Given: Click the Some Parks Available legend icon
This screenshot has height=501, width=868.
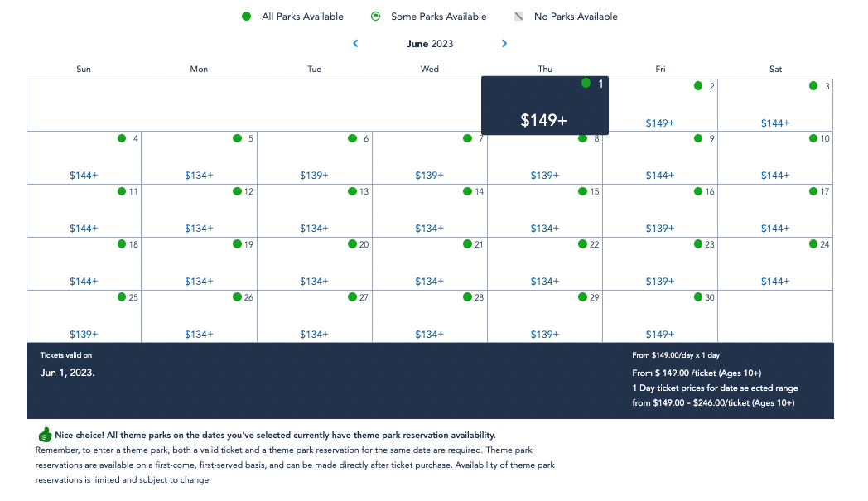Looking at the screenshot, I should coord(376,17).
